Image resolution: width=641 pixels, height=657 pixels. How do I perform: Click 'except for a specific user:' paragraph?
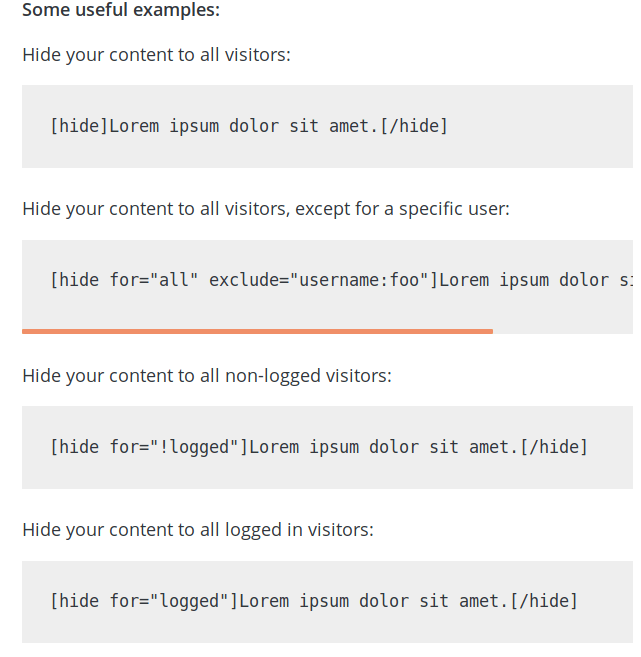pyautogui.click(x=402, y=209)
